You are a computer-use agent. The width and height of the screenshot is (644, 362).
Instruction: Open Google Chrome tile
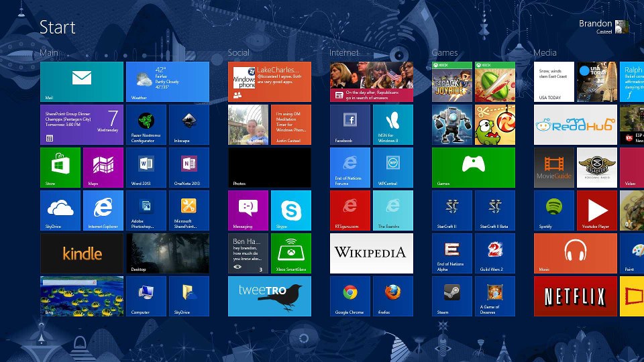pyautogui.click(x=350, y=296)
